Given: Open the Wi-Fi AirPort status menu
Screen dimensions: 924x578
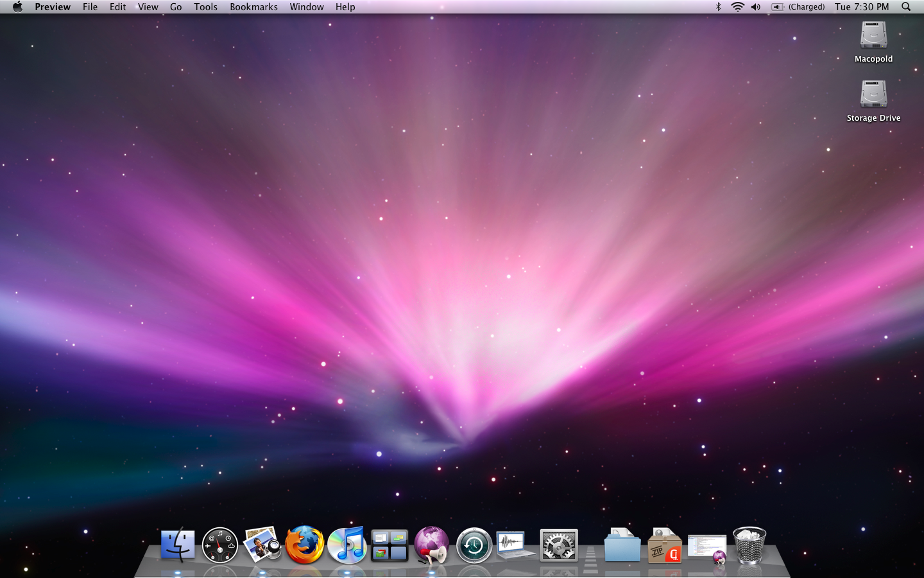Looking at the screenshot, I should (x=738, y=6).
